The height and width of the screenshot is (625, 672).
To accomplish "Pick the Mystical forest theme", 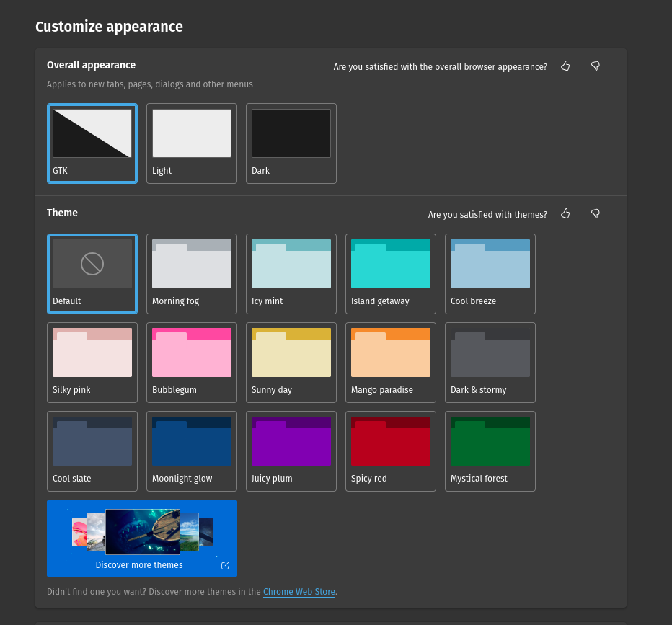I will pyautogui.click(x=490, y=451).
